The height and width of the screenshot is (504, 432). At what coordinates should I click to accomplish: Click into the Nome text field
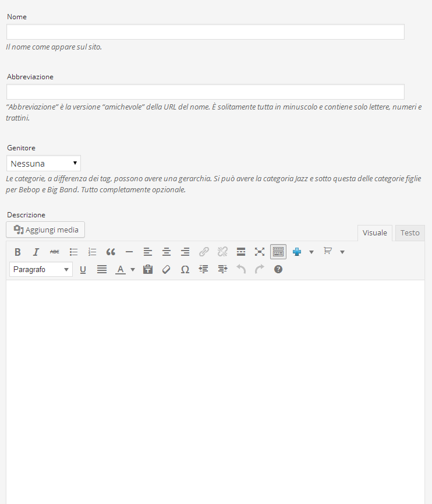pos(205,32)
